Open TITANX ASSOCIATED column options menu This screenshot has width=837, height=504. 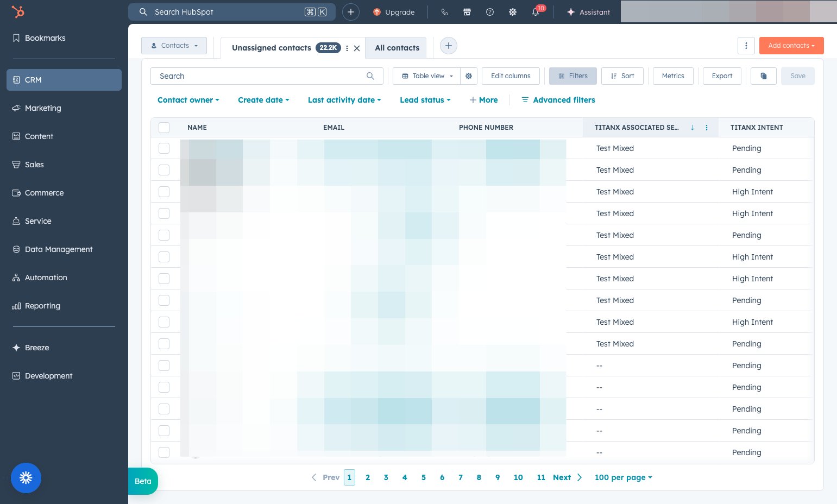(x=707, y=128)
